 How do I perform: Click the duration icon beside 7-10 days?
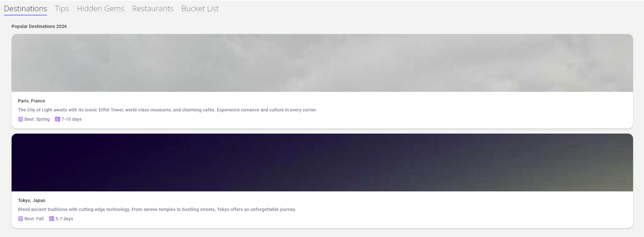coord(58,119)
